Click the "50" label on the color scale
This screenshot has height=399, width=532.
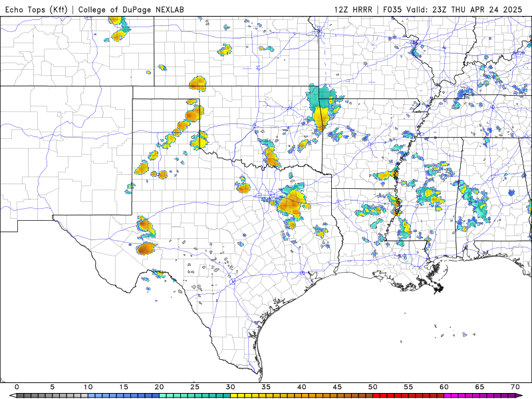(x=373, y=387)
